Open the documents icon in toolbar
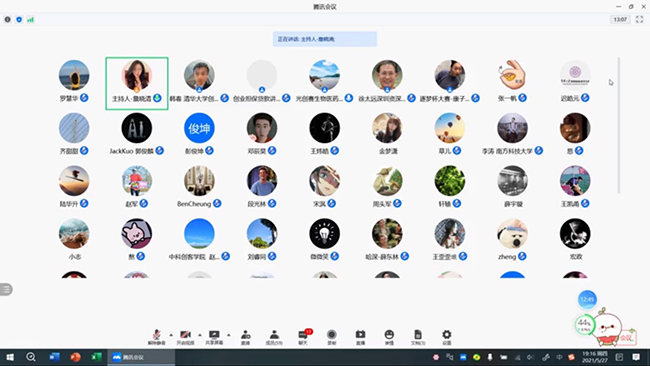 418,337
